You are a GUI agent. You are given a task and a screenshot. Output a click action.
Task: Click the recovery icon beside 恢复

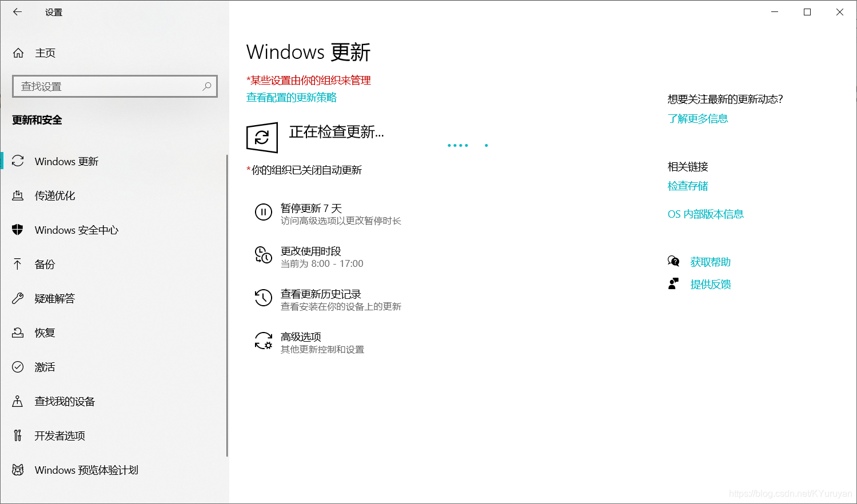pyautogui.click(x=18, y=333)
